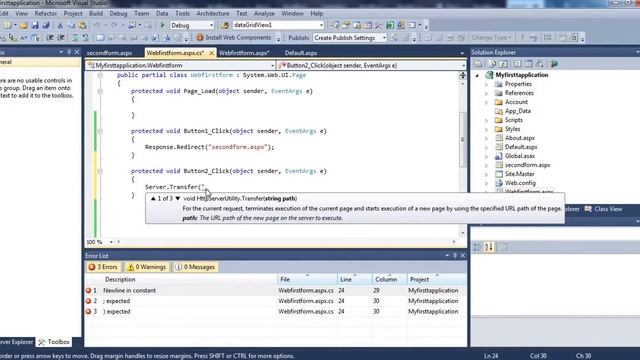640x360 pixels.
Task: Click the Paste icon in toolbar
Action: click(x=82, y=25)
